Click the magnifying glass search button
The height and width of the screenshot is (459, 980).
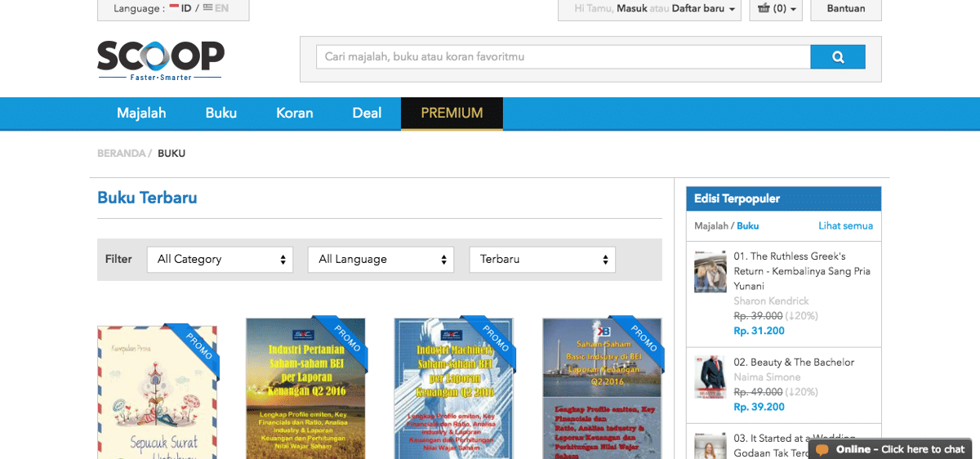837,57
